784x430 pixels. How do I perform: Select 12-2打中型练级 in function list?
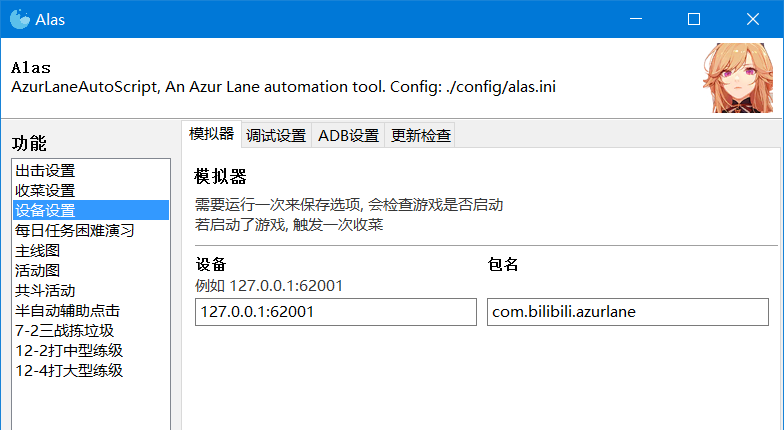click(x=69, y=351)
